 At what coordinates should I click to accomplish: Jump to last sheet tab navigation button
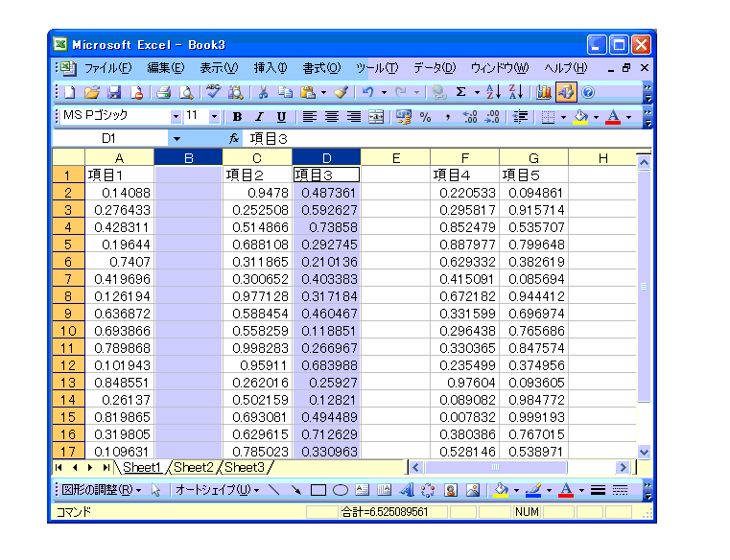pyautogui.click(x=106, y=467)
